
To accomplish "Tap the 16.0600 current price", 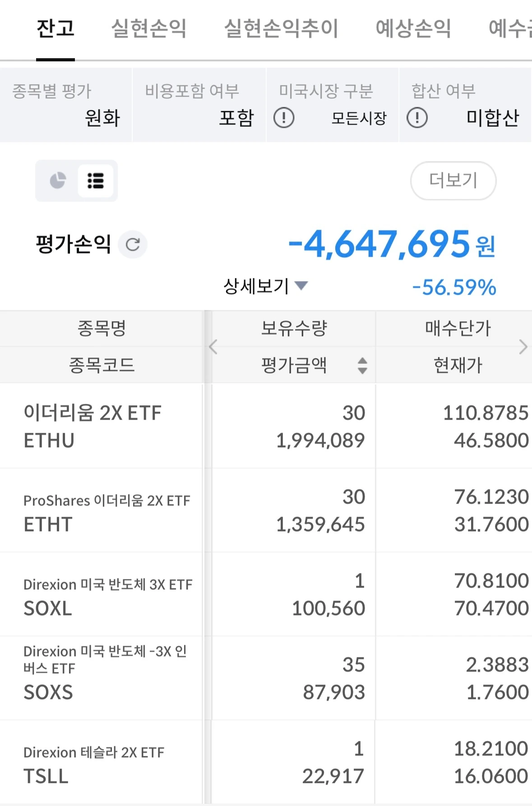I will pos(491,776).
